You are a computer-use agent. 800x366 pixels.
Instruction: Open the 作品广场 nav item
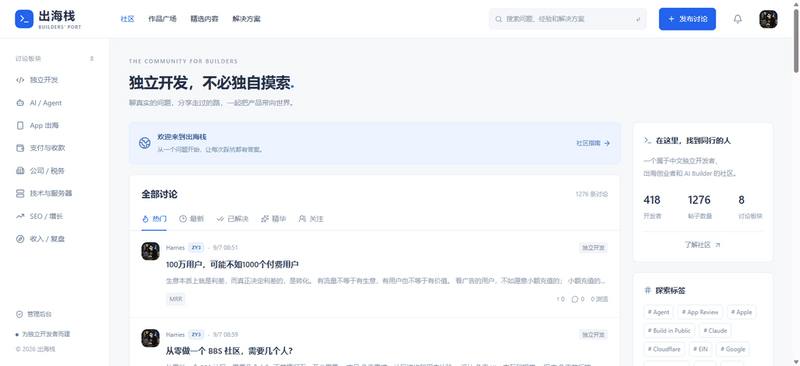pyautogui.click(x=162, y=19)
